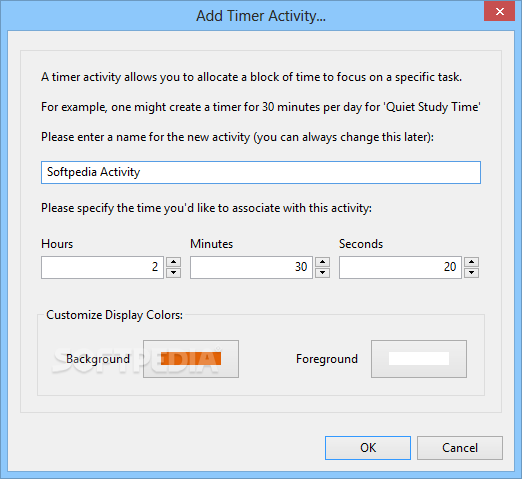Viewport: 522px width, 479px height.
Task: Increment Minutes using the up arrow
Action: tap(322, 262)
